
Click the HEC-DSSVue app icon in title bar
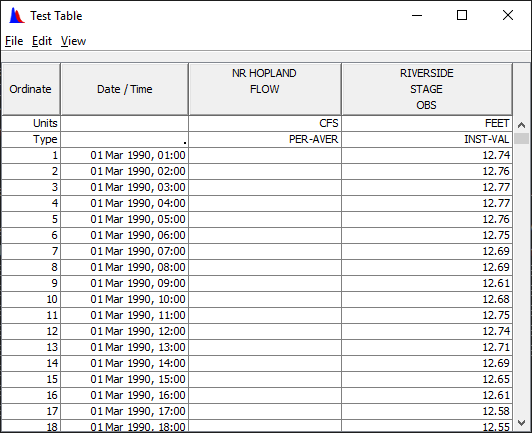point(17,16)
